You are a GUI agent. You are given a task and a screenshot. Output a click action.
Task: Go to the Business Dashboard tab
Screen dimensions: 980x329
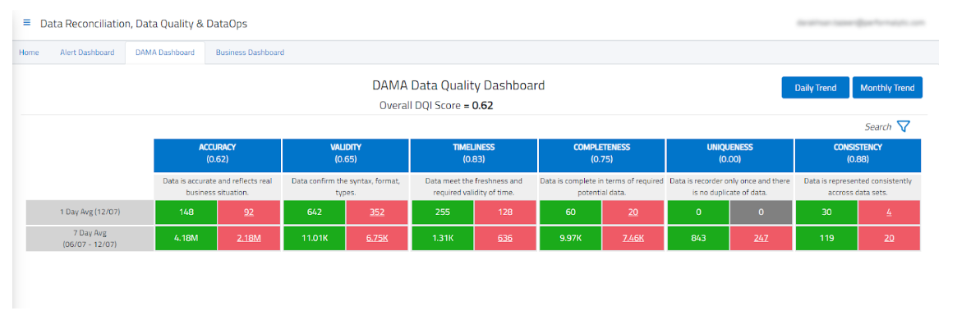(x=250, y=53)
